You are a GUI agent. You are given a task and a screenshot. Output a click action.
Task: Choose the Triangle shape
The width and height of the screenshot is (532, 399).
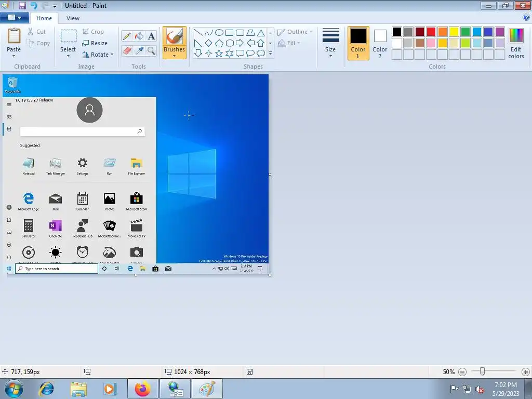pos(261,33)
